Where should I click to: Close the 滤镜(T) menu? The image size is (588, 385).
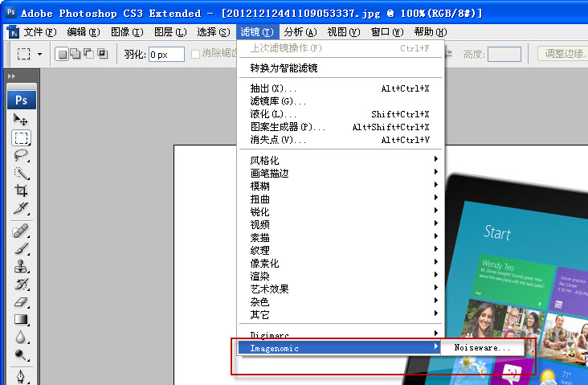click(257, 32)
